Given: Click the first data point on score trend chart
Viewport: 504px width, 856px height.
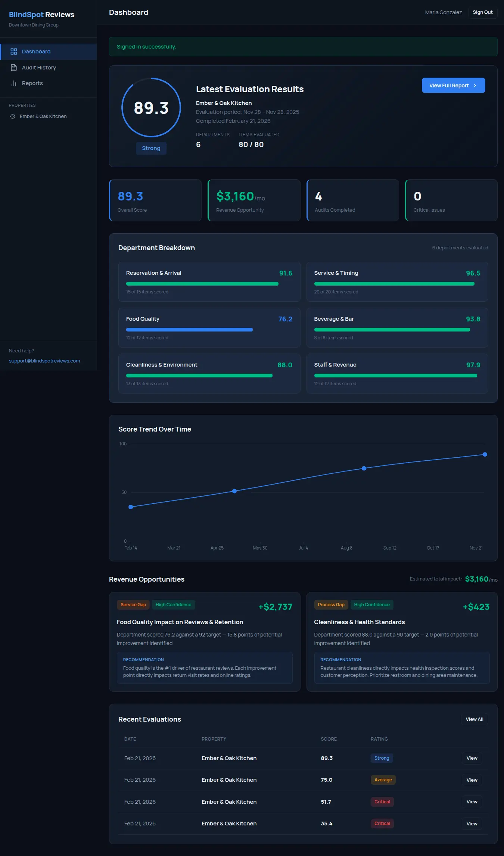Looking at the screenshot, I should coord(131,507).
